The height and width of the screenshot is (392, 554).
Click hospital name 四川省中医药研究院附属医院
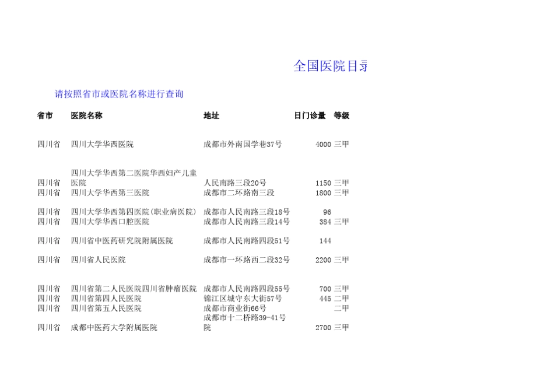(x=121, y=241)
